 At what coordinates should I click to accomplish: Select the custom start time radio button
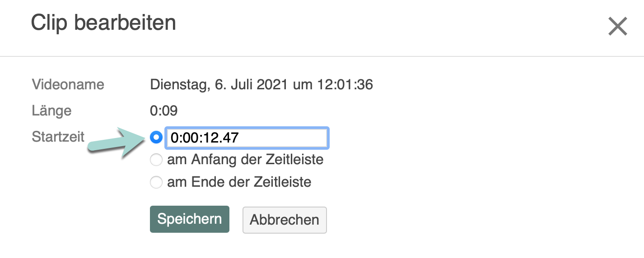point(156,137)
